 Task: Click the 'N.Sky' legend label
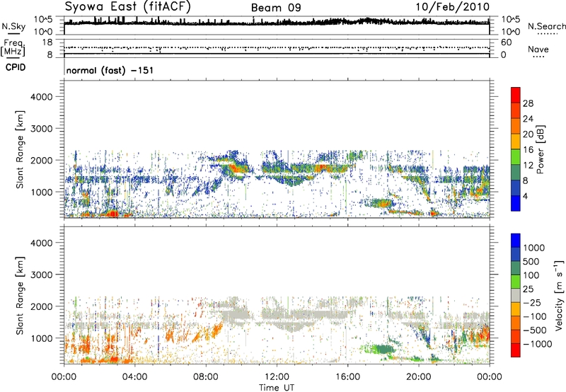13,26
